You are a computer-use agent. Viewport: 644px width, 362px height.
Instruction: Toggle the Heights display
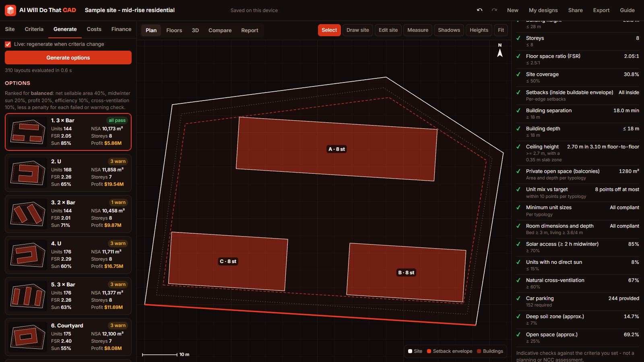[x=479, y=30]
